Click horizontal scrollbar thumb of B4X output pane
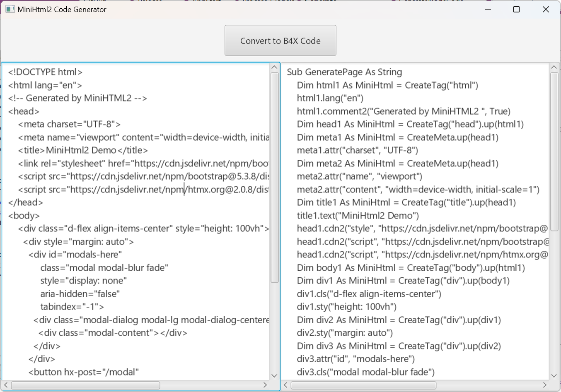This screenshot has width=561, height=392. pos(363,385)
